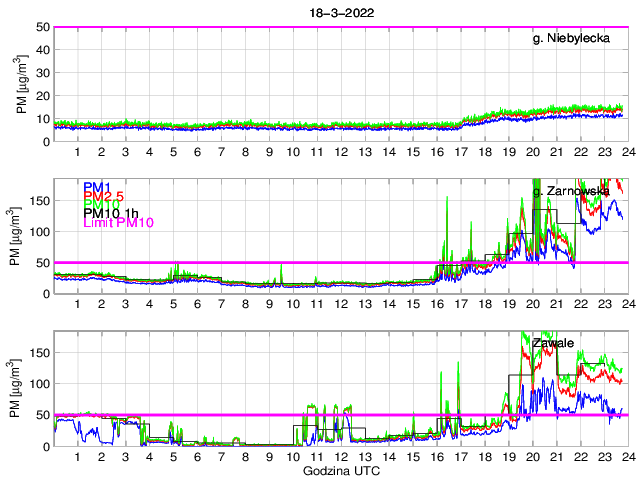This screenshot has height=480, width=640.
Task: Click the 150 tick on the middle plot y-axis
Action: coord(38,200)
